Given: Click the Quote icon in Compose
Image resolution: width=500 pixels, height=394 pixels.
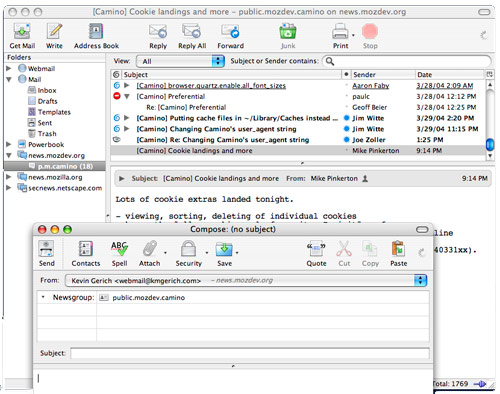Looking at the screenshot, I should (316, 249).
